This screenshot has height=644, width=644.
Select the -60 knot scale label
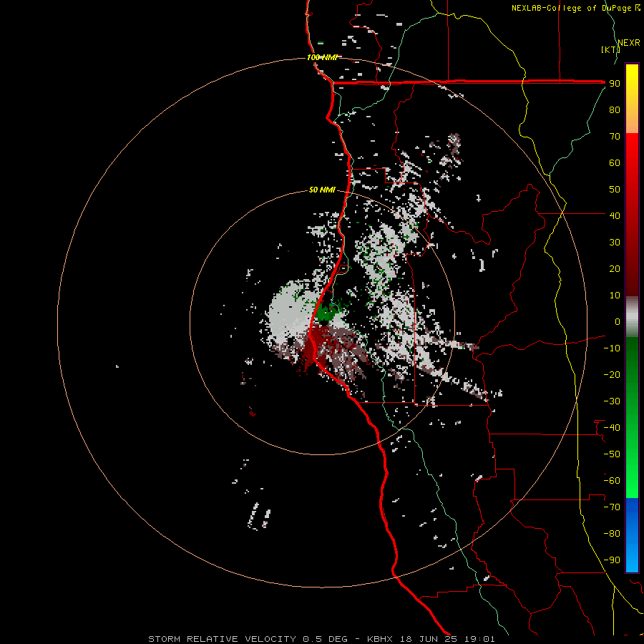click(x=612, y=481)
